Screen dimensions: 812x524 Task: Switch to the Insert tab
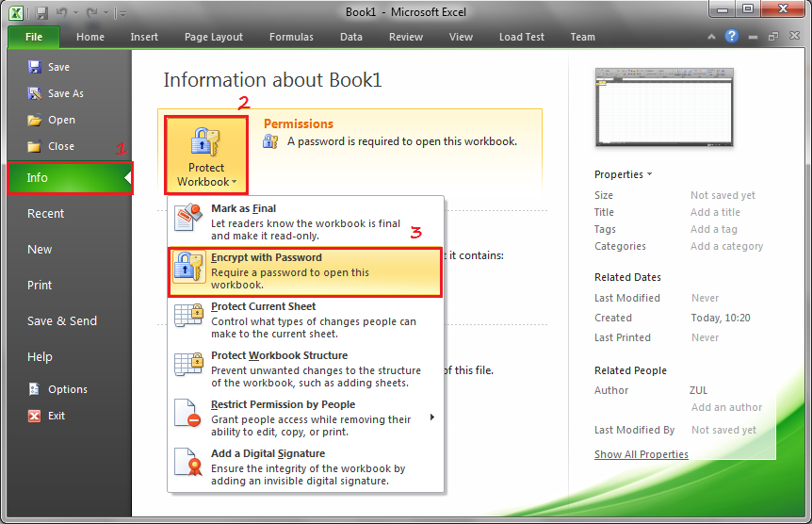[144, 37]
